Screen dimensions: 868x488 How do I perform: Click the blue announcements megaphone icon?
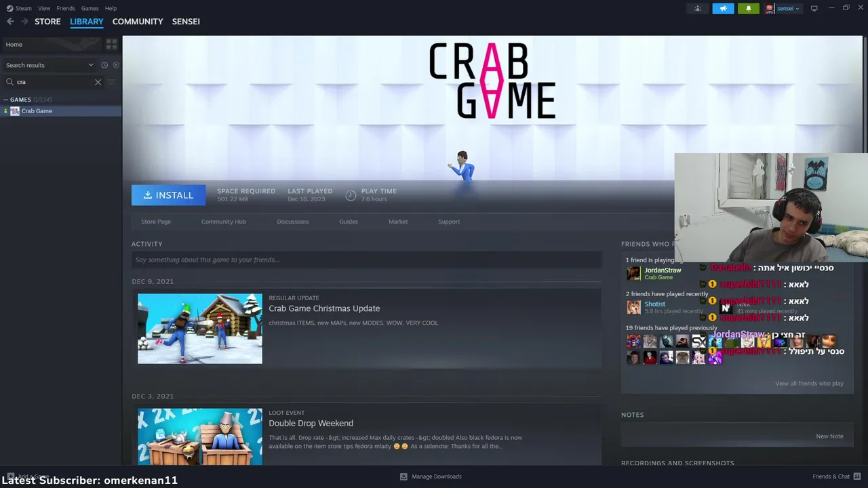coord(723,9)
